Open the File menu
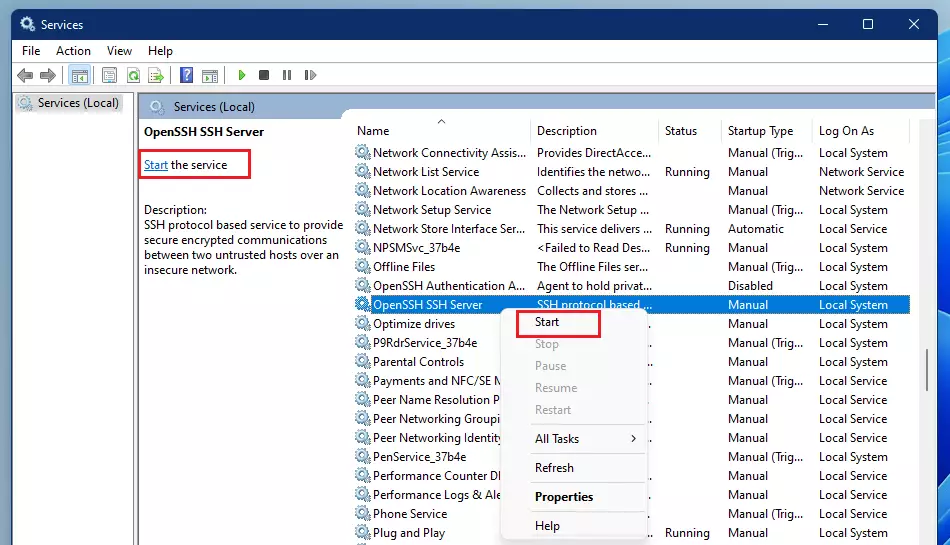This screenshot has width=950, height=545. [x=31, y=51]
